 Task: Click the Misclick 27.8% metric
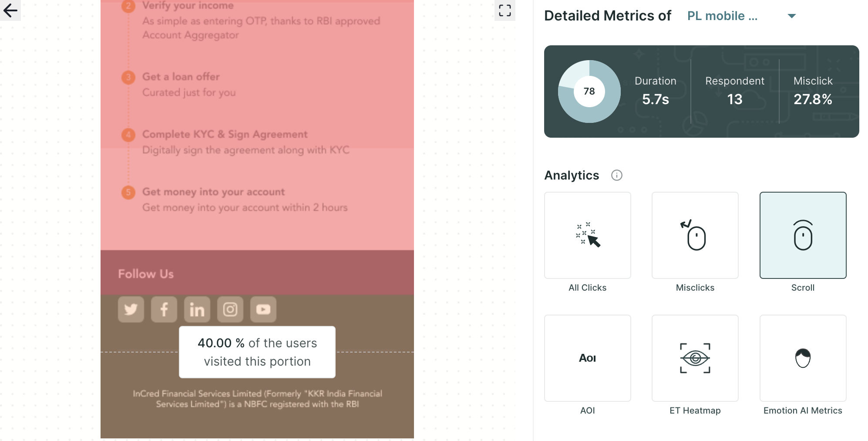[x=813, y=91]
